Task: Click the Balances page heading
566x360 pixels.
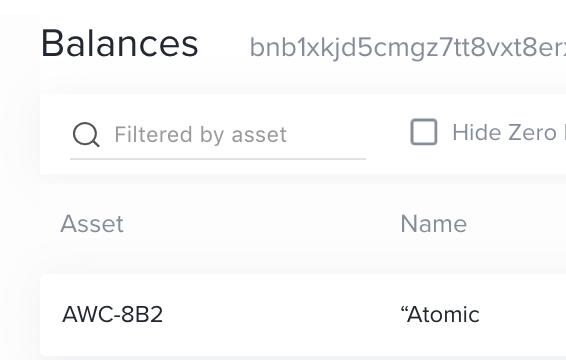Action: (119, 44)
